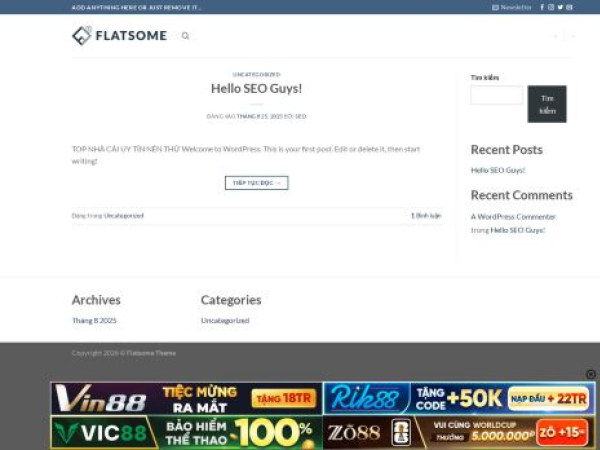
Task: Open the Vin88 banner ad
Action: (x=187, y=398)
